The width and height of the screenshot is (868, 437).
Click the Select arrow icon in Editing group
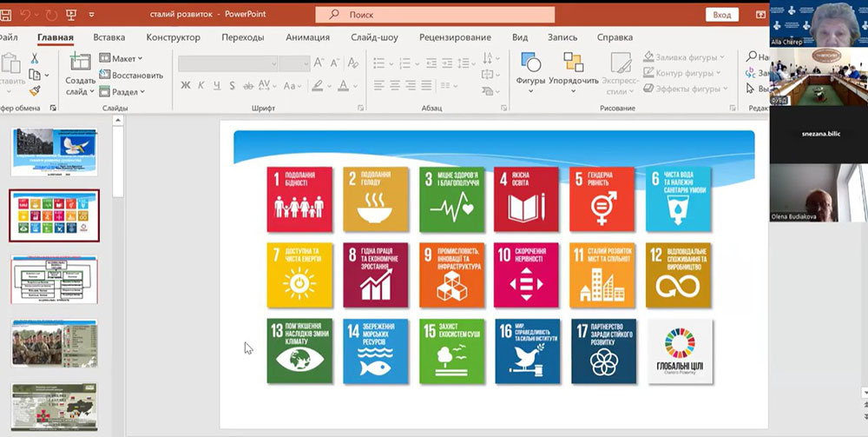[751, 89]
